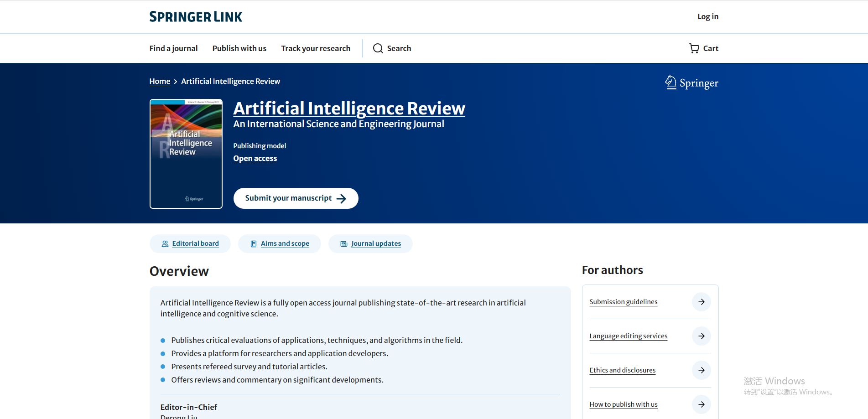The height and width of the screenshot is (419, 868).
Task: Open the Find a journal menu
Action: (x=173, y=48)
